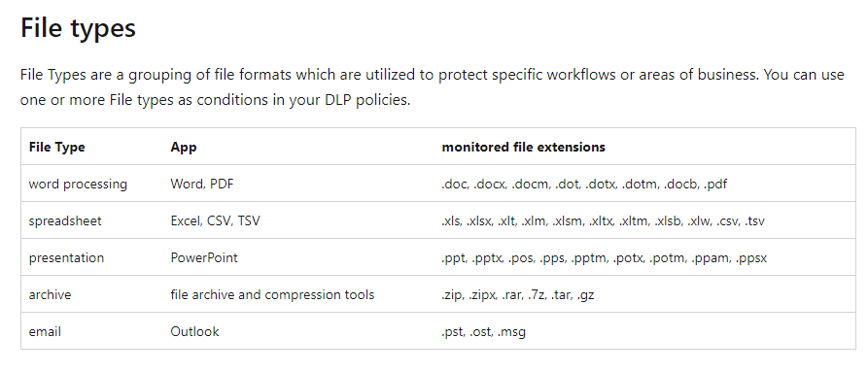Select the .zip, .zipx extensions list
The height and width of the screenshot is (371, 868).
tap(517, 294)
